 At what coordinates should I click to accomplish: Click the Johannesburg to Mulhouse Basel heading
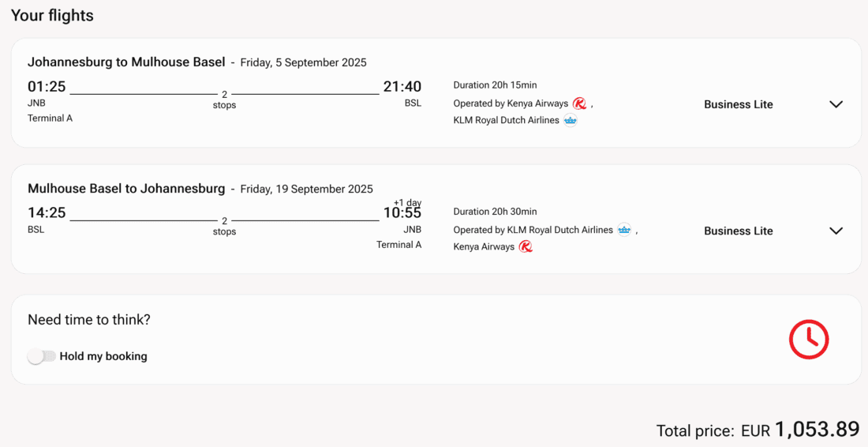coord(126,62)
